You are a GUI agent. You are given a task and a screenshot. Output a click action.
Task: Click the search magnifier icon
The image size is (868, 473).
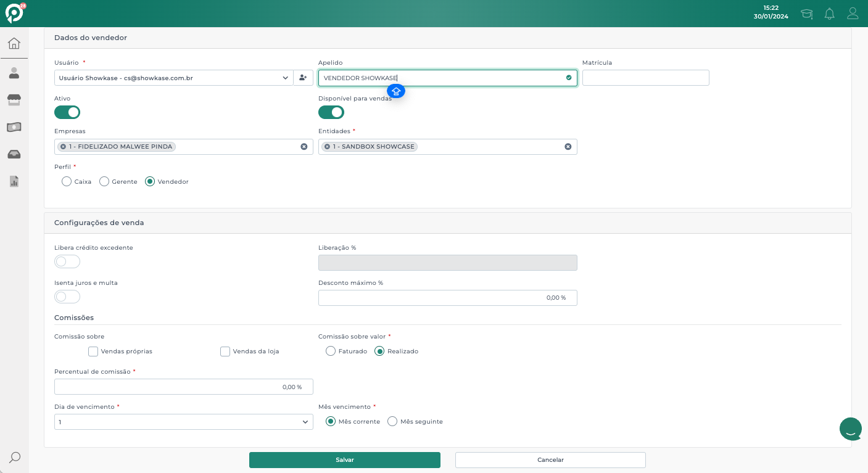pos(15,457)
